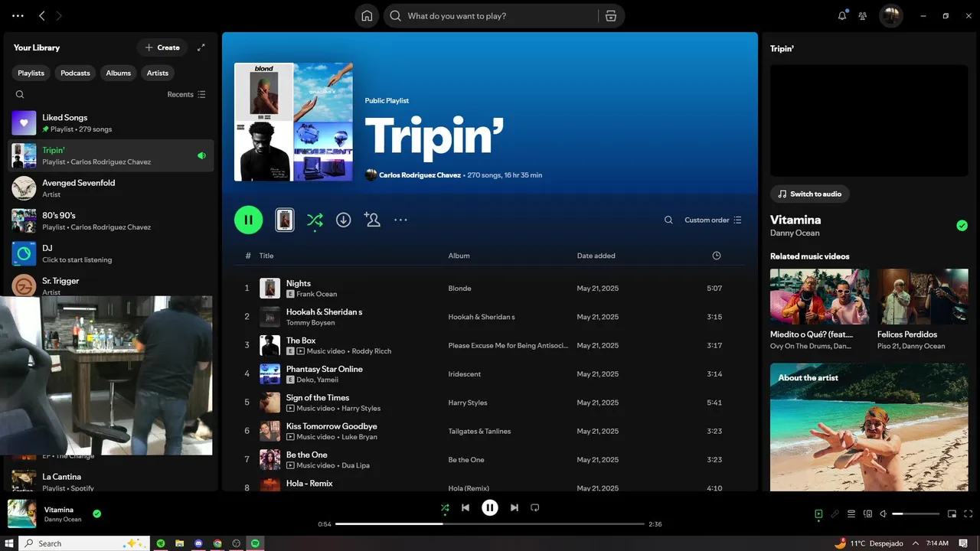
Task: Filter library by Podcasts
Action: tap(75, 73)
